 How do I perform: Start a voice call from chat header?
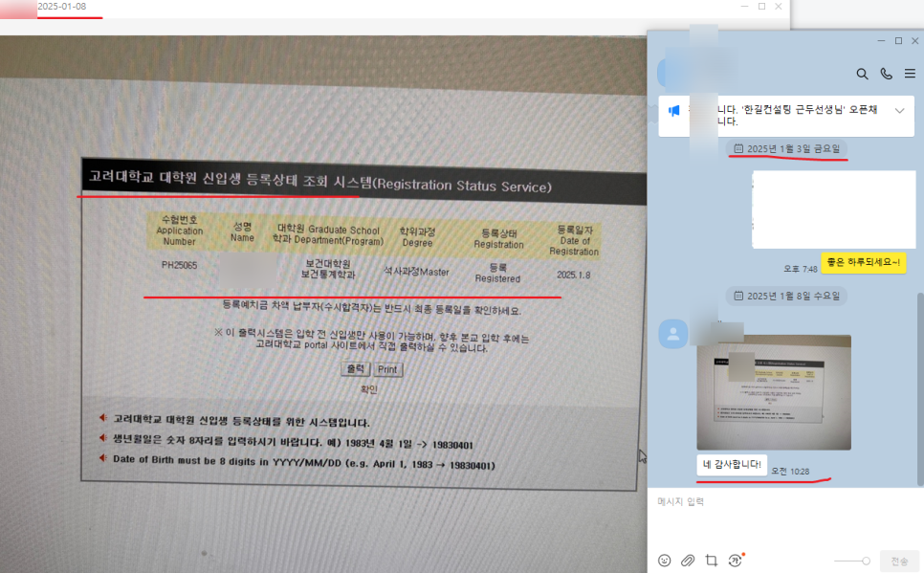pyautogui.click(x=887, y=74)
